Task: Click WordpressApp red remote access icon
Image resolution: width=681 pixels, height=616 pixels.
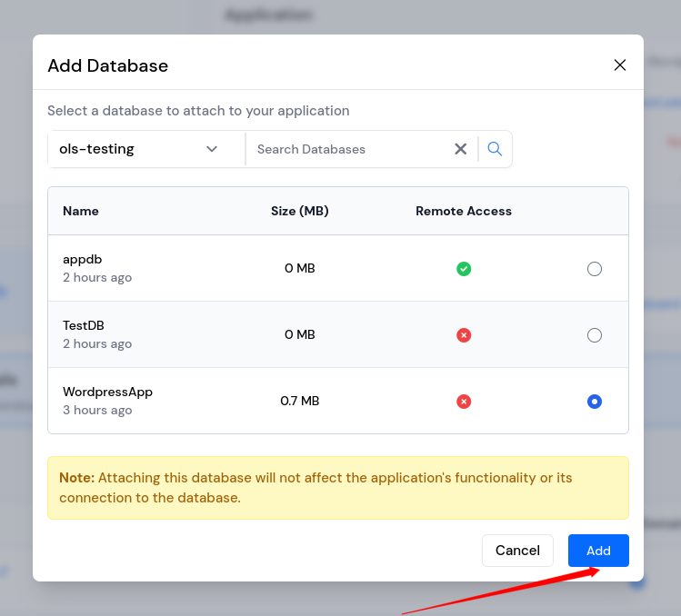Action: point(464,402)
